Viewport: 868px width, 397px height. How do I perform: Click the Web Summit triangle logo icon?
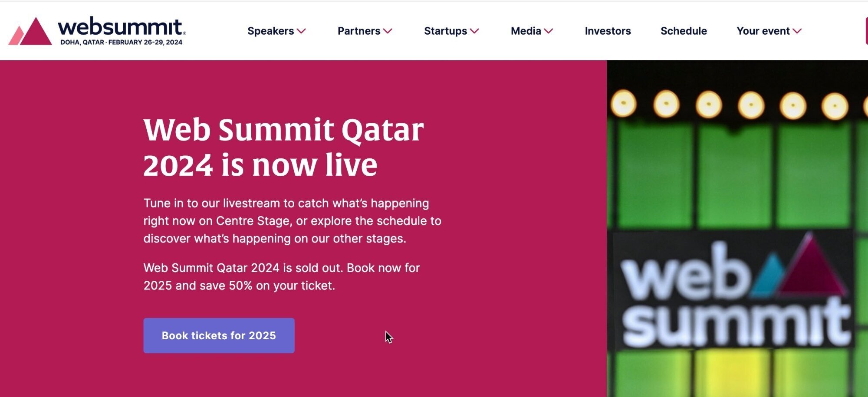tap(30, 32)
